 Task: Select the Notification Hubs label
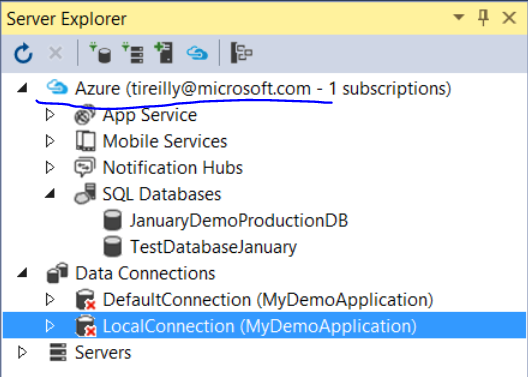[x=172, y=168]
